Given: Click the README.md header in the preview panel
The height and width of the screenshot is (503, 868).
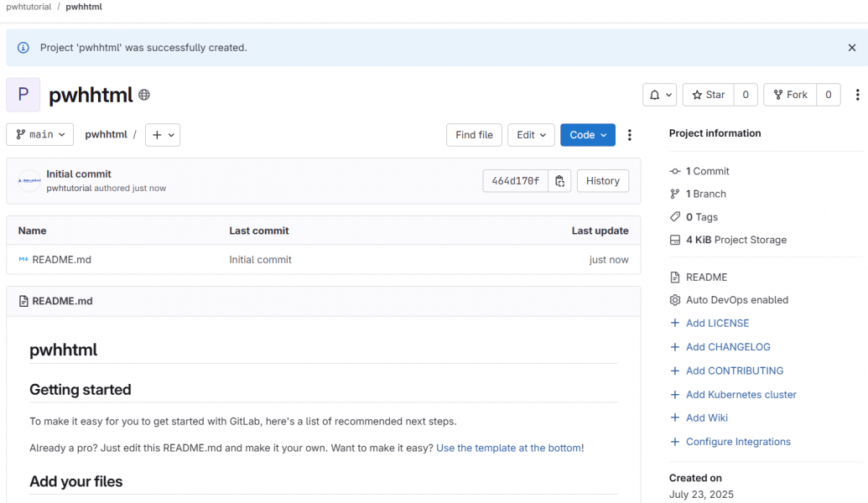Looking at the screenshot, I should [62, 301].
